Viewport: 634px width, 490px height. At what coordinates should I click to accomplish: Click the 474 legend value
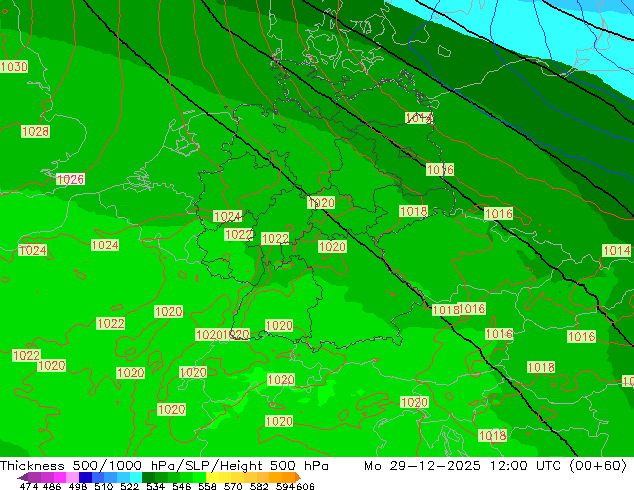point(29,486)
